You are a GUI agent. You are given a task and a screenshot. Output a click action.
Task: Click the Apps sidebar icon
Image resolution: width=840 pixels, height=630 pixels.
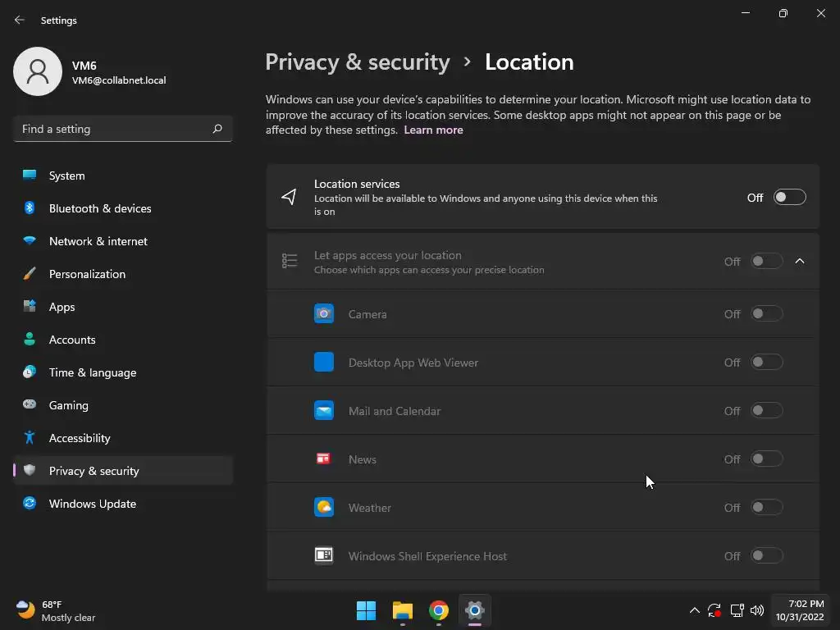coord(30,306)
